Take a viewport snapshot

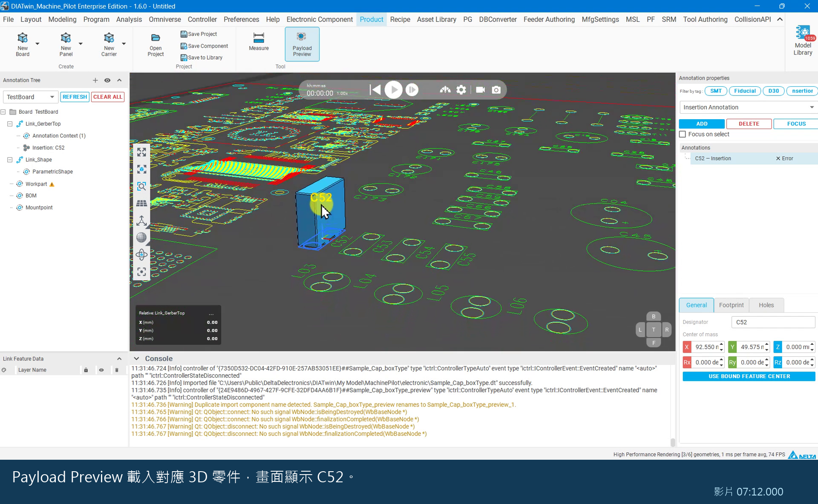click(496, 90)
